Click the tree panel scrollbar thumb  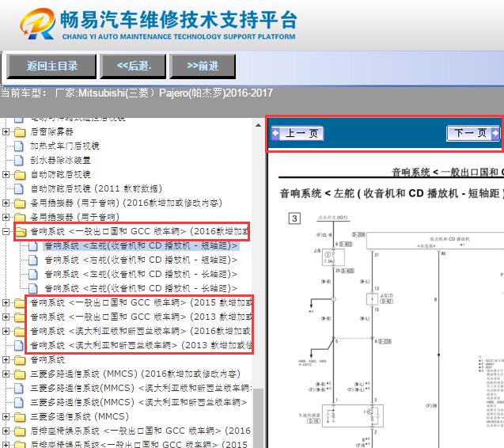point(258,418)
